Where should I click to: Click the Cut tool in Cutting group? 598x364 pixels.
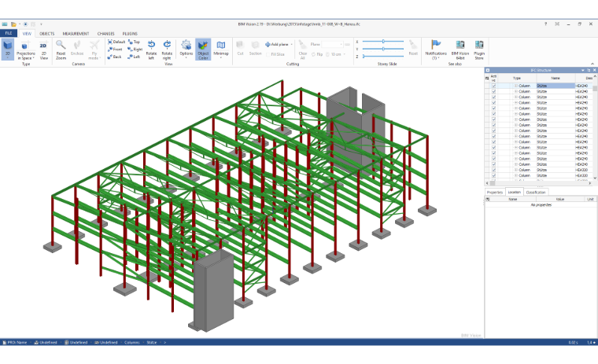[x=240, y=49]
